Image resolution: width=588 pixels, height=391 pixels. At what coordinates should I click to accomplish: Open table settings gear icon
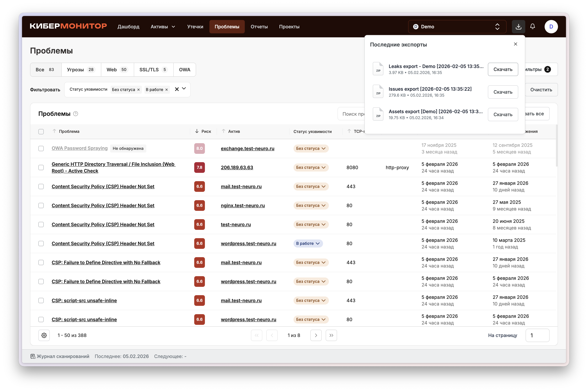click(44, 335)
